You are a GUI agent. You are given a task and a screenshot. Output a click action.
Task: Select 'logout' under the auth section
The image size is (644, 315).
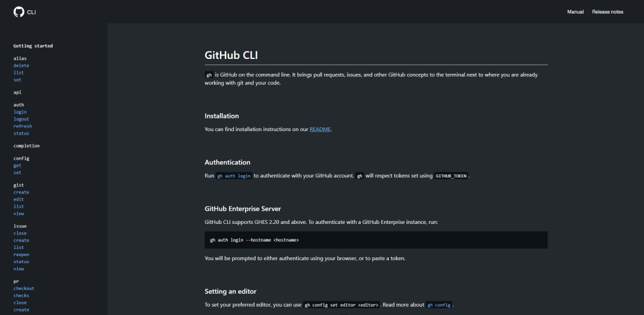pos(21,119)
